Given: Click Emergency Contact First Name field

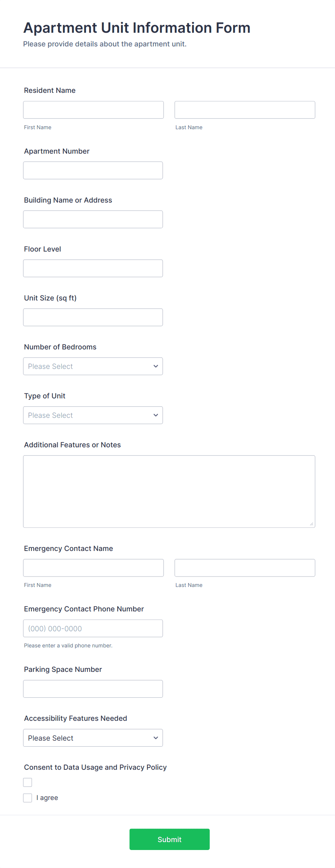Looking at the screenshot, I should 93,568.
